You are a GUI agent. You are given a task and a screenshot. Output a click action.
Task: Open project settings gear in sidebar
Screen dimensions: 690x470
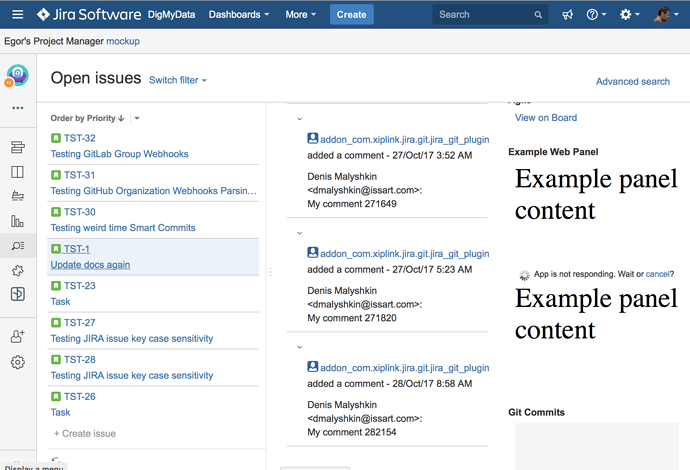[18, 362]
